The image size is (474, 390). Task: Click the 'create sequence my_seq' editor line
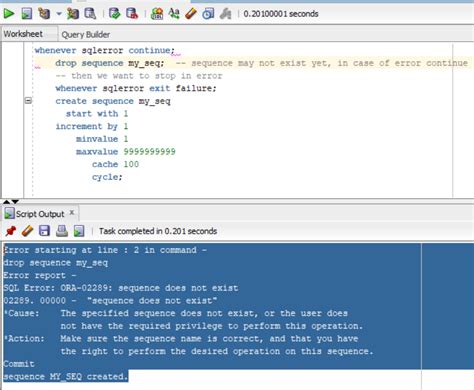pos(113,101)
